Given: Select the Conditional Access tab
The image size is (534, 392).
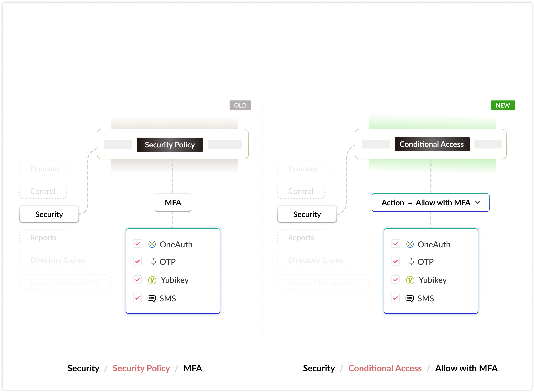Looking at the screenshot, I should coord(432,144).
